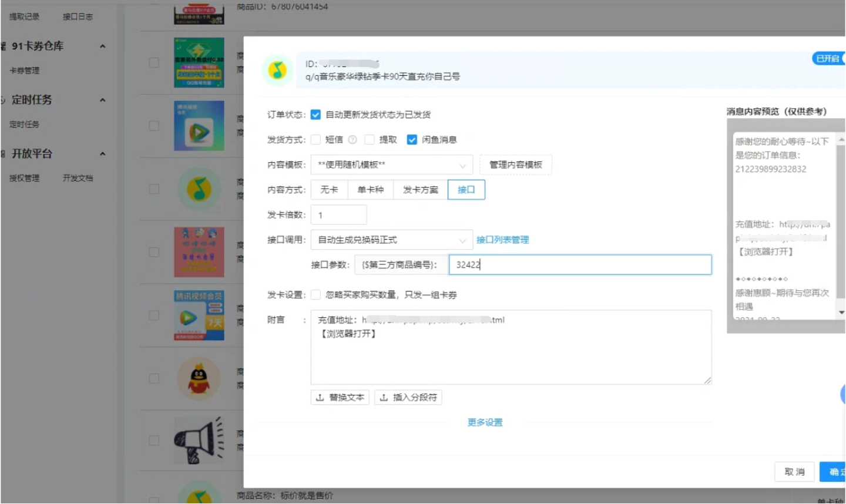Select the 接口 content mode tab
This screenshot has width=846, height=504.
tap(466, 190)
